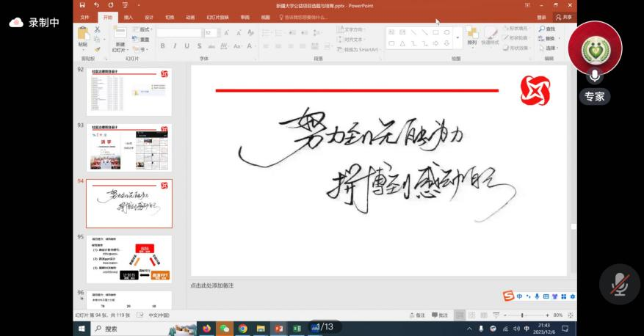Click the Undo arrow in title bar

tap(95, 5)
